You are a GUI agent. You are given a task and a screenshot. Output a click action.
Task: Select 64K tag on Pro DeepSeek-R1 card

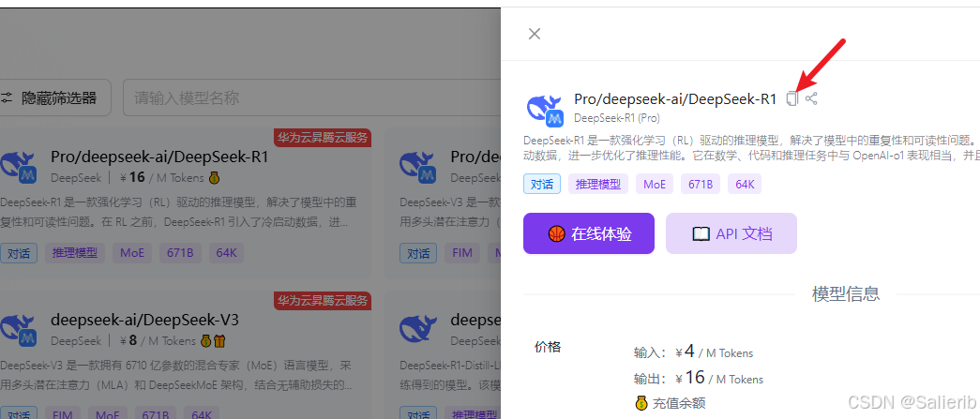coord(226,253)
